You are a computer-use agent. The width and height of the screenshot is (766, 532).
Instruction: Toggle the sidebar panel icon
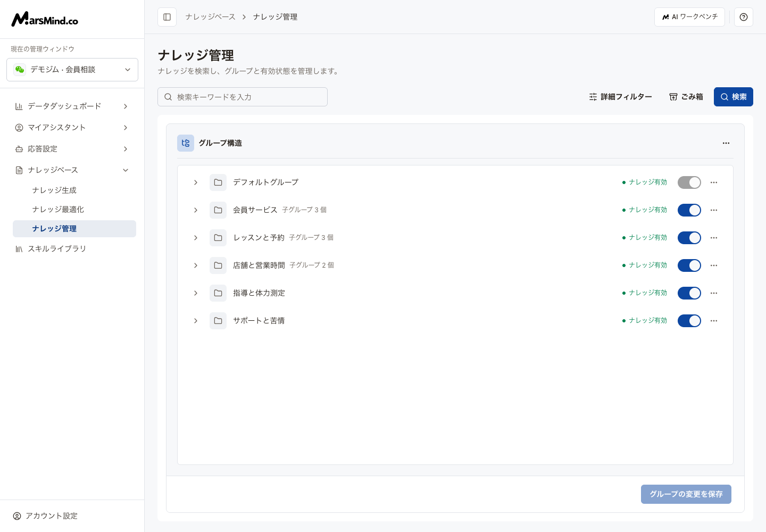click(x=167, y=17)
